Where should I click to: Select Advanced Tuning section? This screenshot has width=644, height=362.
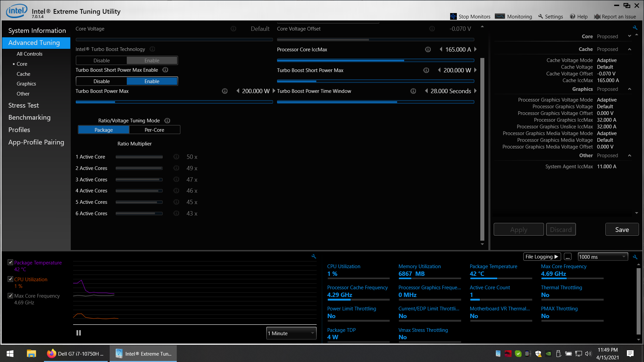[36, 43]
